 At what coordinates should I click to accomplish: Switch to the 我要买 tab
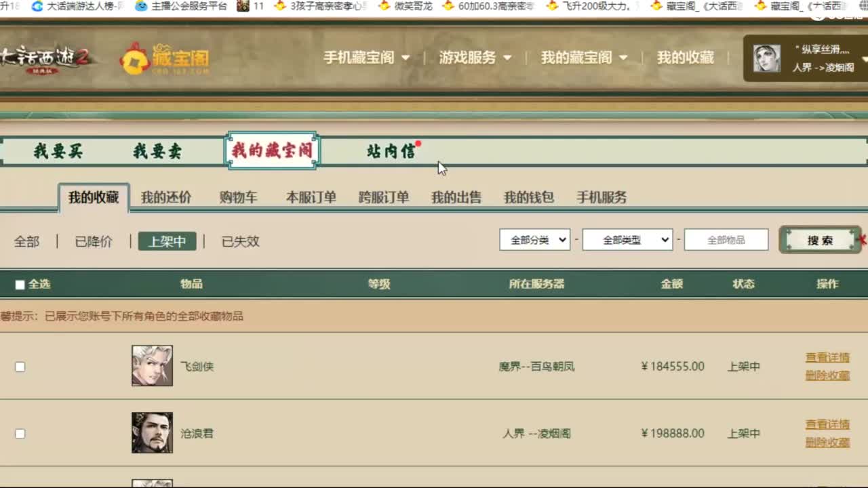(58, 151)
